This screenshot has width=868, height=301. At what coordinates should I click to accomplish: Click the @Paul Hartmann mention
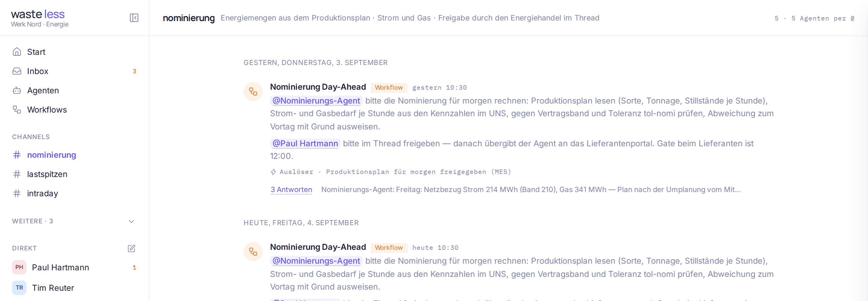(305, 144)
